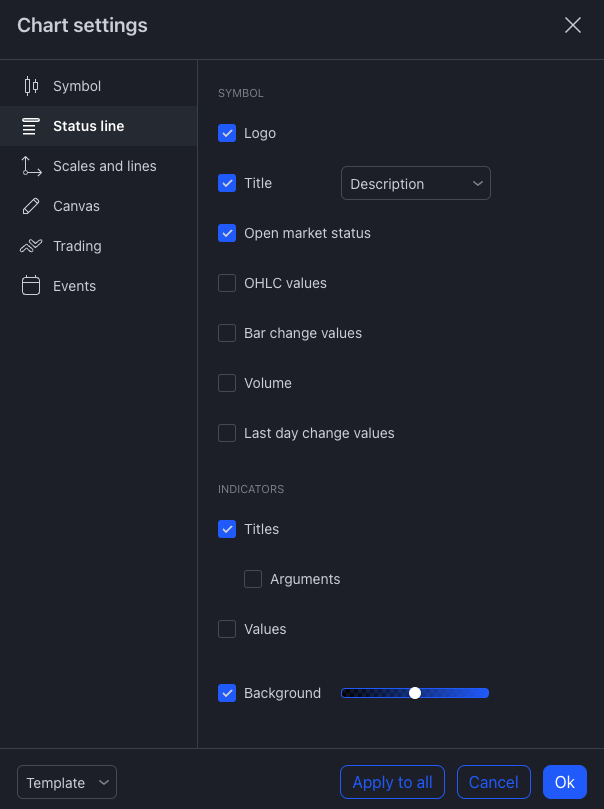Click the Canvas pencil icon
The height and width of the screenshot is (809, 604).
31,206
